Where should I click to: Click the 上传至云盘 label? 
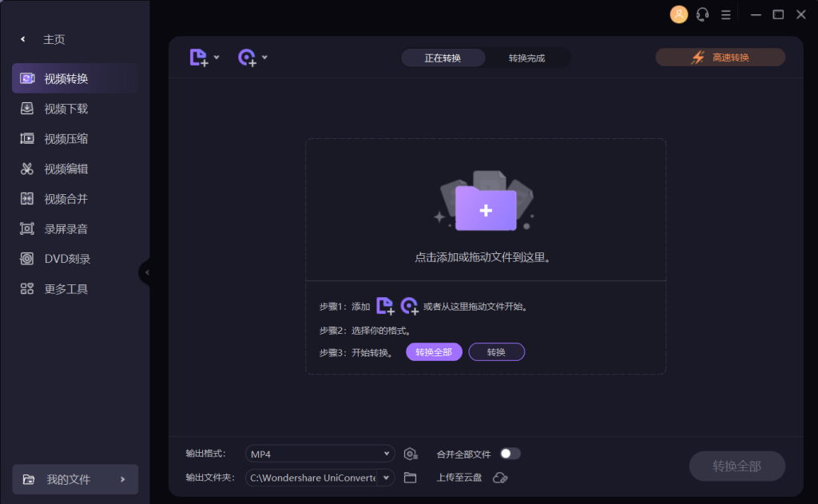(459, 478)
